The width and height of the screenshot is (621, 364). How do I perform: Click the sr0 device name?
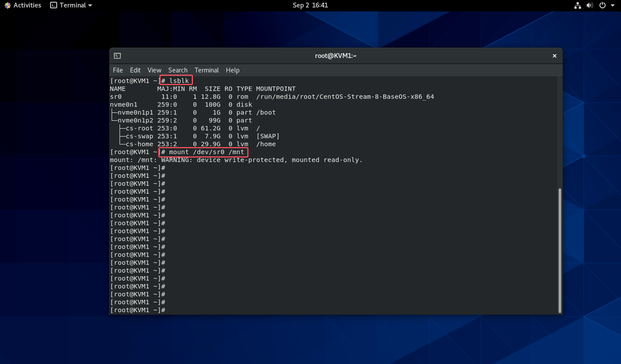pyautogui.click(x=116, y=97)
